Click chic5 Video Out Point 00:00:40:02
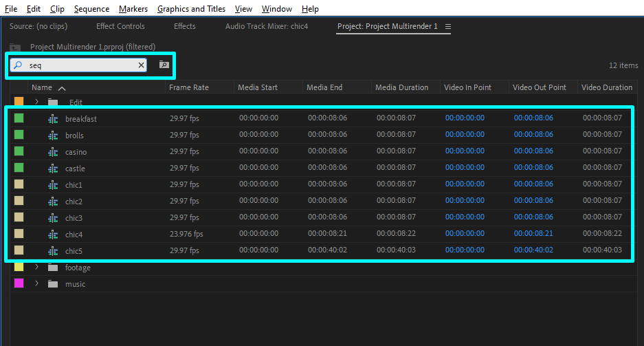Image resolution: width=644 pixels, height=346 pixels. tap(533, 250)
